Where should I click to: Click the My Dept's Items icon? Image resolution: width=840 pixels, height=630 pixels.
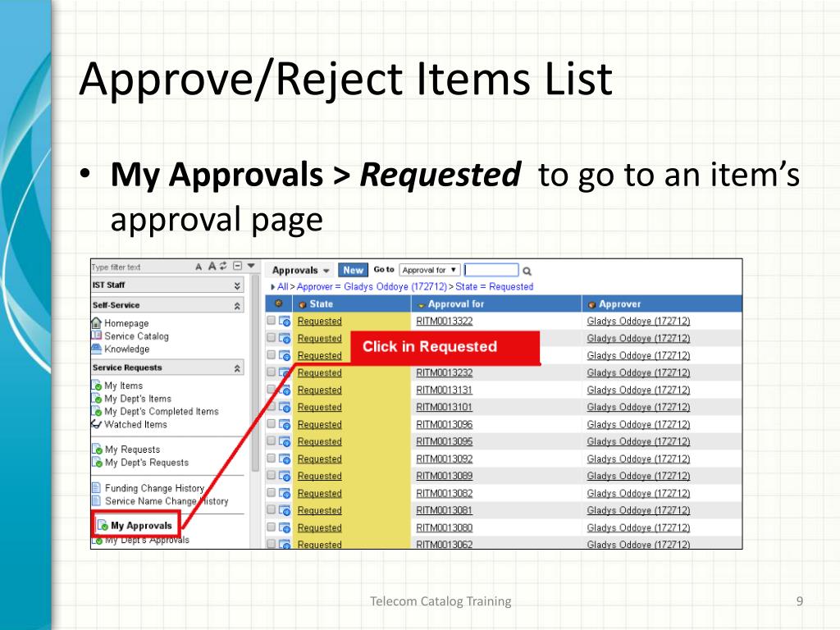[97, 399]
